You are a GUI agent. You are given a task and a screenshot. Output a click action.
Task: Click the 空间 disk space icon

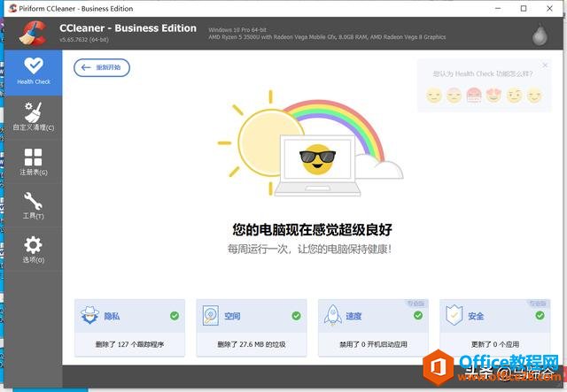(x=212, y=316)
